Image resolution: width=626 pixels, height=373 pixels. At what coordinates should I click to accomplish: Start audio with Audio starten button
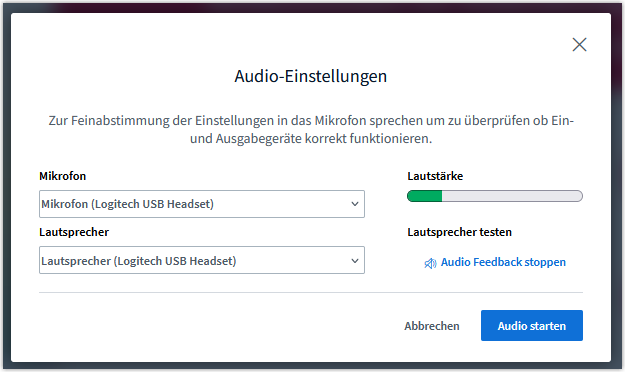pyautogui.click(x=531, y=326)
